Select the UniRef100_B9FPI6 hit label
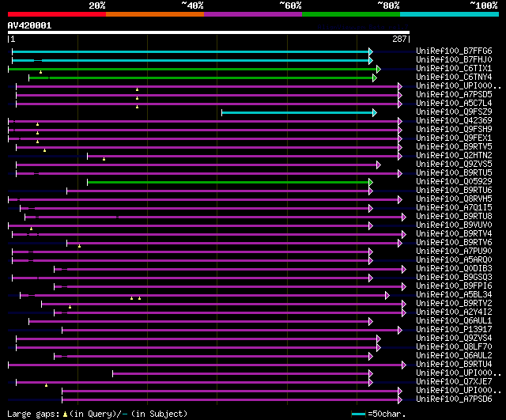This screenshot has height=420, width=506. (454, 286)
